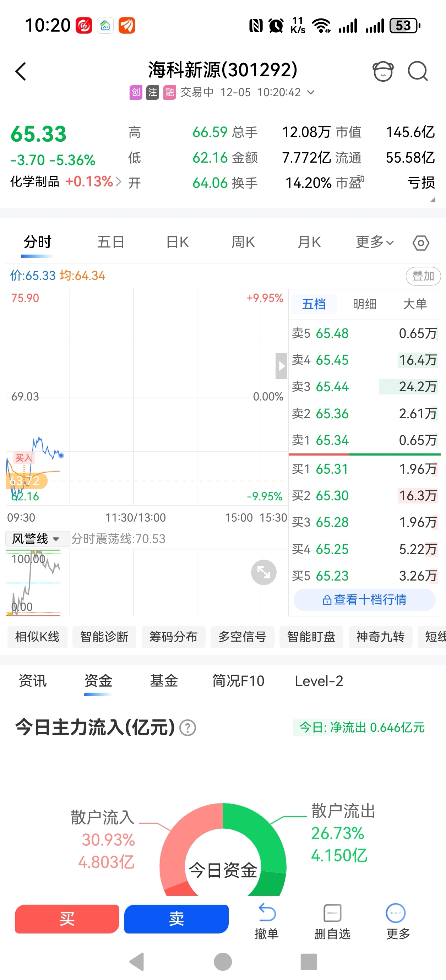Viewport: 446px width, 980px height.
Task: Tap the Android back navigation button
Action: [137, 962]
